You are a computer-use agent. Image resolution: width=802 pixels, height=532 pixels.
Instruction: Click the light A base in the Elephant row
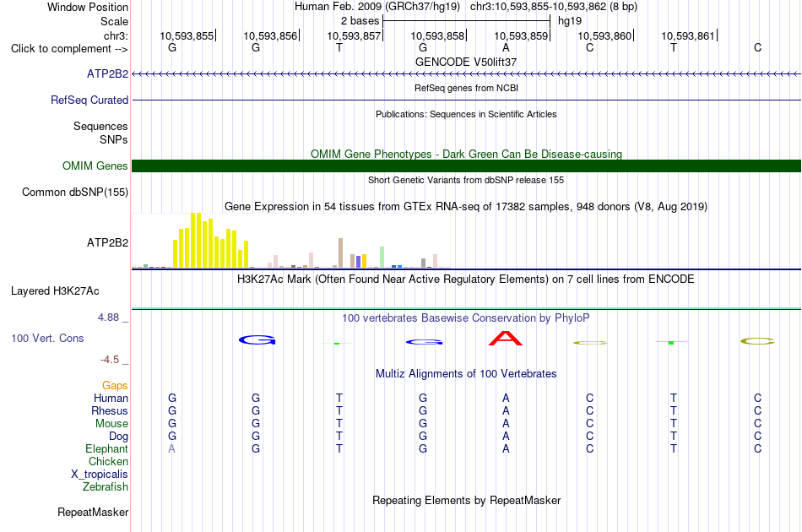[x=171, y=448]
